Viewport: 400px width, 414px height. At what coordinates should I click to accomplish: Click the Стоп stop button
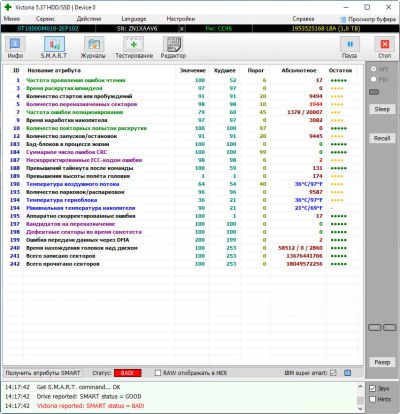click(385, 48)
